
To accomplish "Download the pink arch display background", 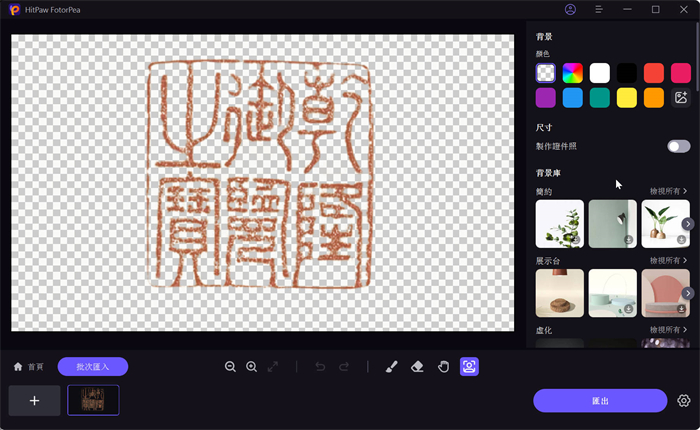I will [x=681, y=309].
